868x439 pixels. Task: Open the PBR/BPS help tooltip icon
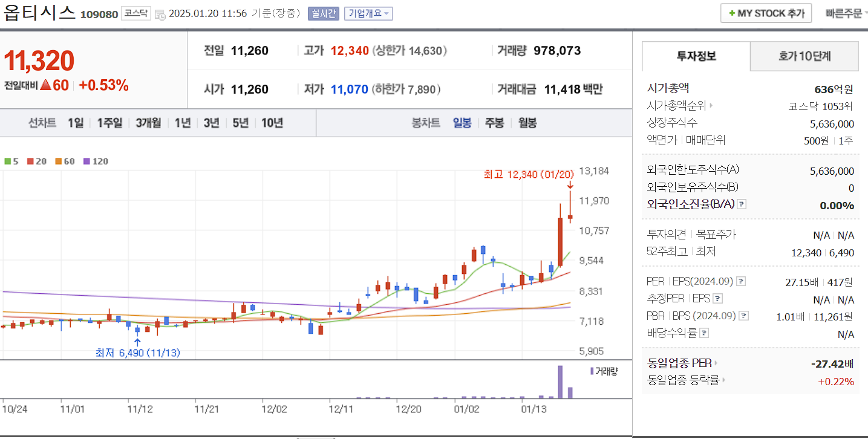tap(743, 315)
